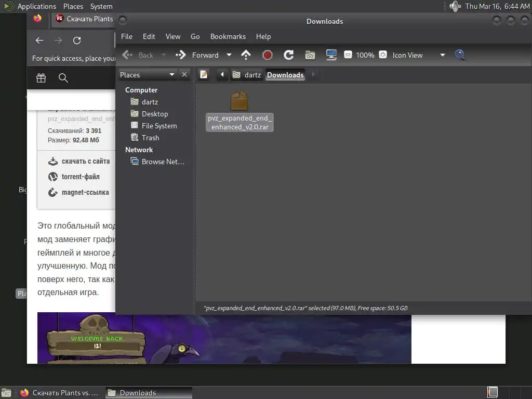Click the workspace switcher in bottom panel
Screen dimensions: 532x399
pyautogui.click(x=493, y=393)
